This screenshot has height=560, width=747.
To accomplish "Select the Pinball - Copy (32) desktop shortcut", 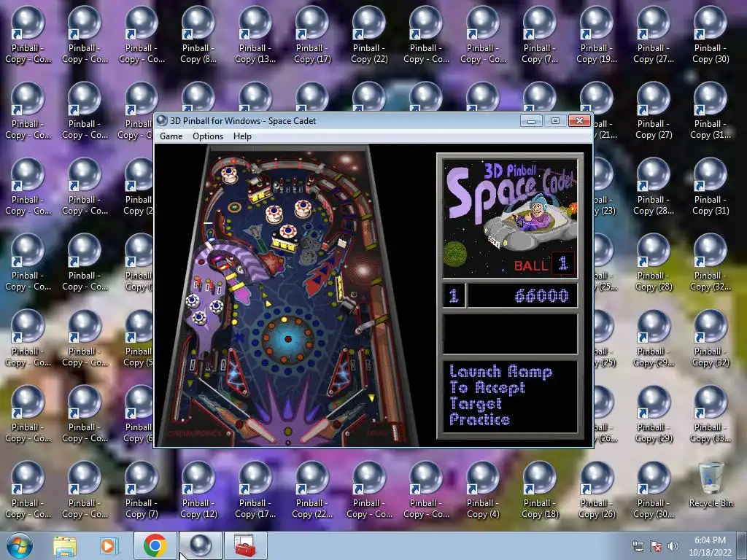I will [711, 338].
